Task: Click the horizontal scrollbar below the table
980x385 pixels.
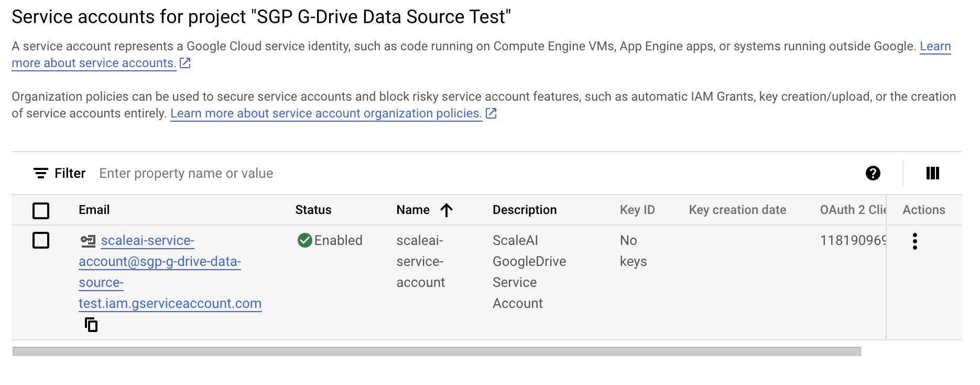Action: pyautogui.click(x=436, y=351)
